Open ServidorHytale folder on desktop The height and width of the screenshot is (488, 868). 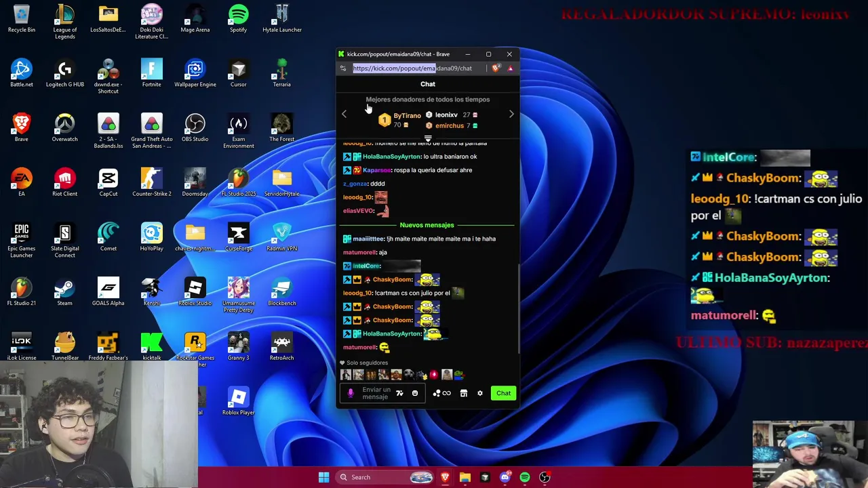click(282, 182)
